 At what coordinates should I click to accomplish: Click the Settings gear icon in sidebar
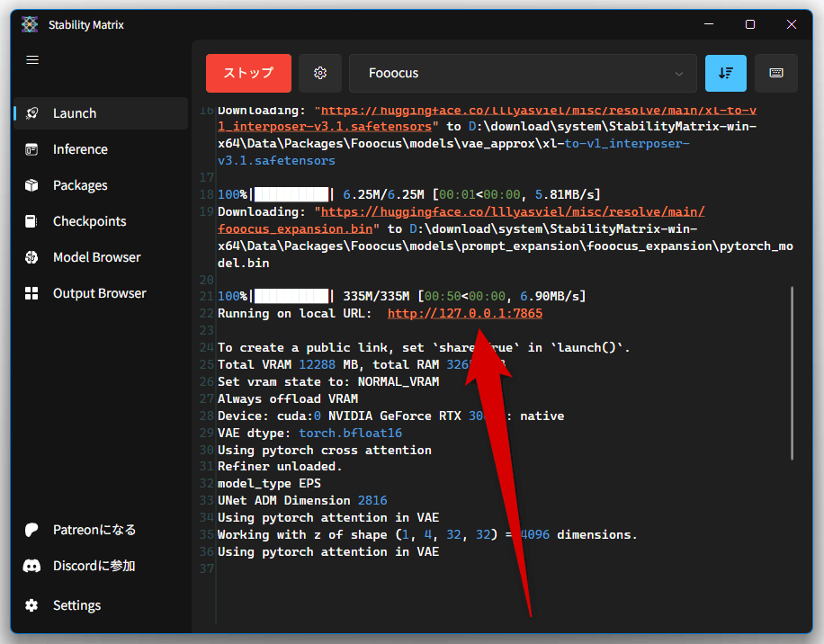tap(32, 605)
